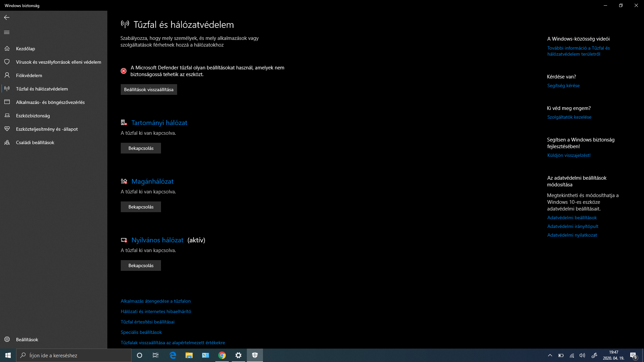Click the Fiókvédelem person icon
The image size is (644, 362).
[x=7, y=75]
